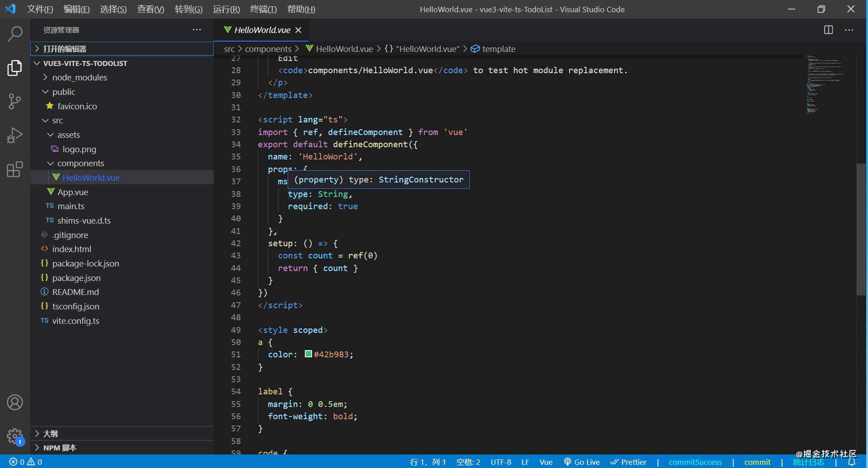This screenshot has height=468, width=868.
Task: Click the components breadcrumb segment
Action: coord(268,49)
